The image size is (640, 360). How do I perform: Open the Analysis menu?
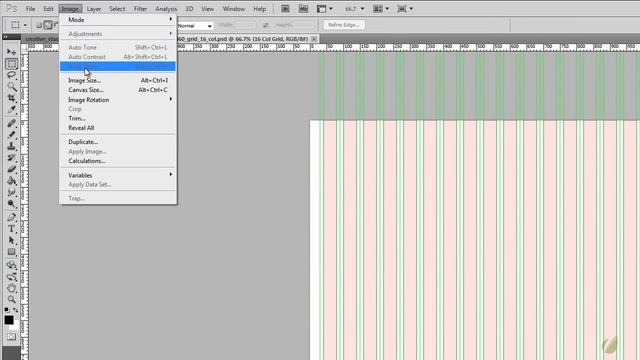(166, 9)
